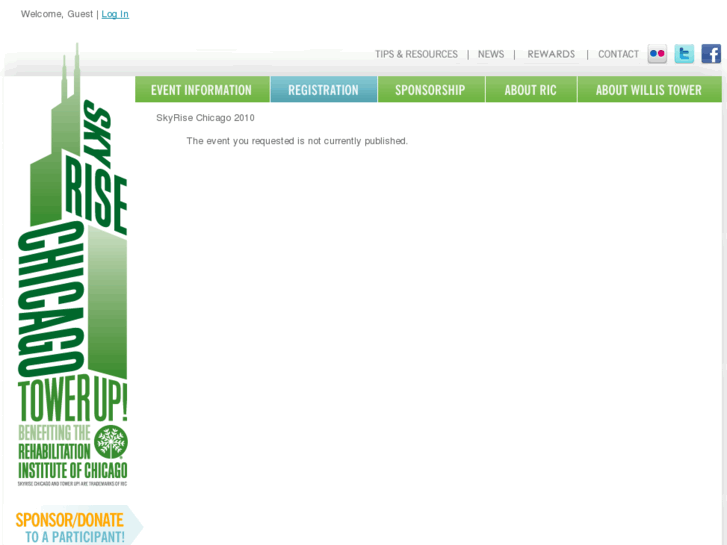The width and height of the screenshot is (727, 545).
Task: Open the Rewards link
Action: point(551,54)
